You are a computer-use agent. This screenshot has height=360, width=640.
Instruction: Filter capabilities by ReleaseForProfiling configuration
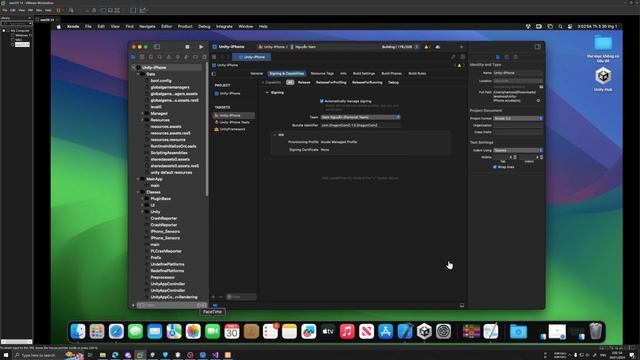[x=331, y=82]
